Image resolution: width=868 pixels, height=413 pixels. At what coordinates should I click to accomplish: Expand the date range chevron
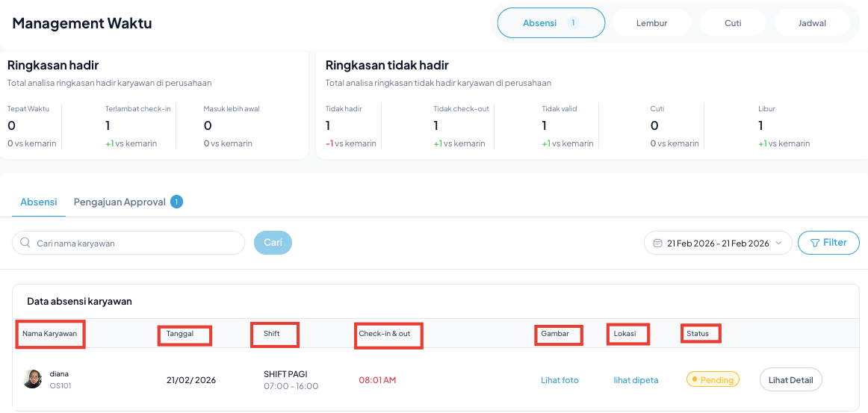(x=779, y=243)
